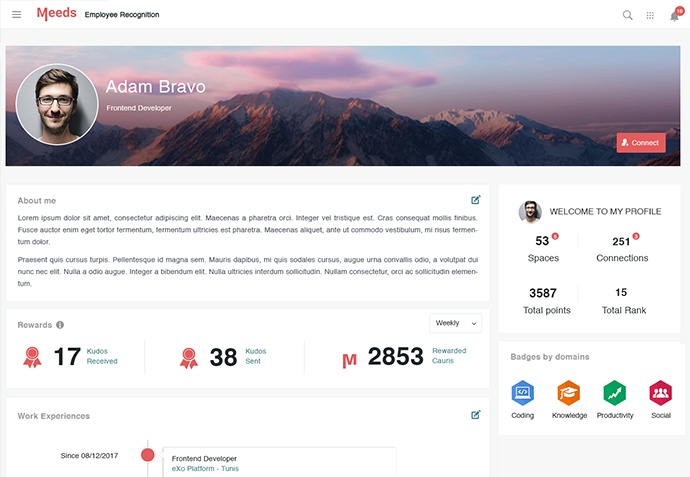Image resolution: width=690 pixels, height=477 pixels.
Task: Open the Weekly period dropdown
Action: (x=455, y=323)
